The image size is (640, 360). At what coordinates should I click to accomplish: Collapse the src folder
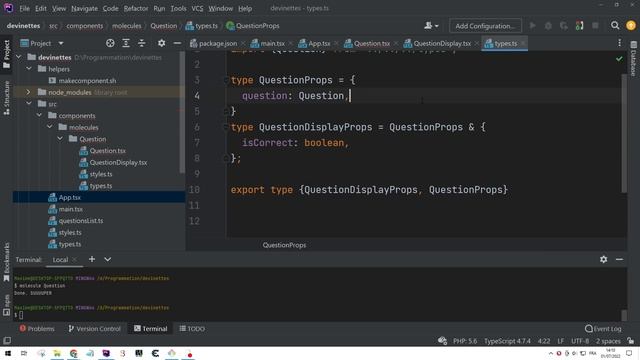tap(29, 104)
